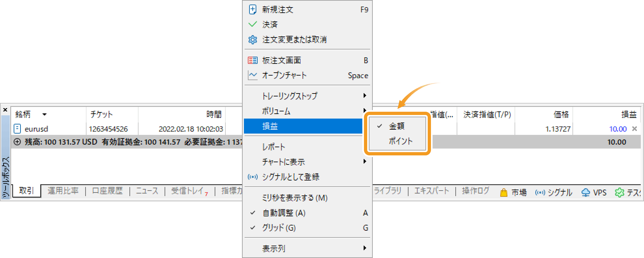
Task: Choose レポート menu entry
Action: (x=307, y=147)
